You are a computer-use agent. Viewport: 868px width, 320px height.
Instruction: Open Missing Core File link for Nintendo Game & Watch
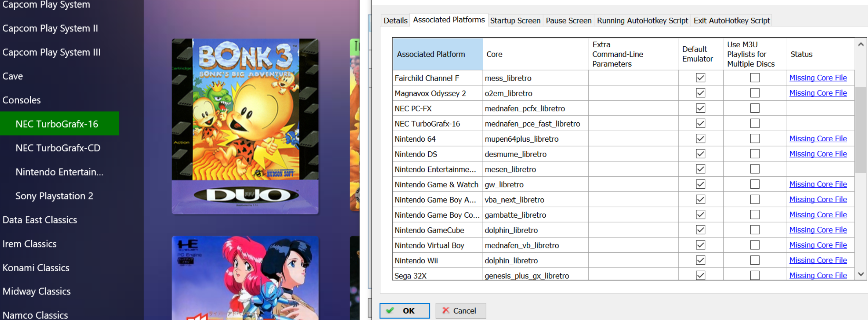(x=818, y=184)
